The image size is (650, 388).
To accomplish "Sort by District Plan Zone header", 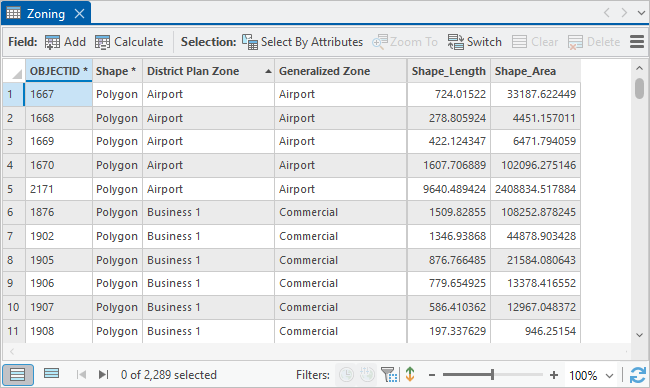I will pyautogui.click(x=208, y=71).
